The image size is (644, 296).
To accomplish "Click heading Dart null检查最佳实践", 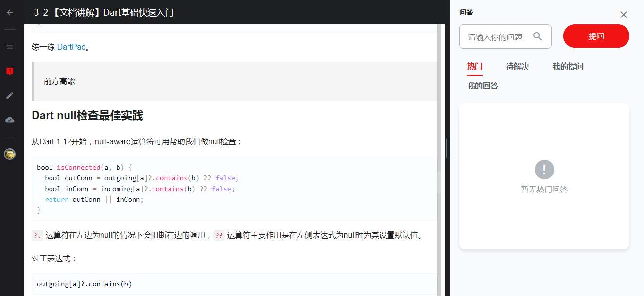I will click(87, 116).
